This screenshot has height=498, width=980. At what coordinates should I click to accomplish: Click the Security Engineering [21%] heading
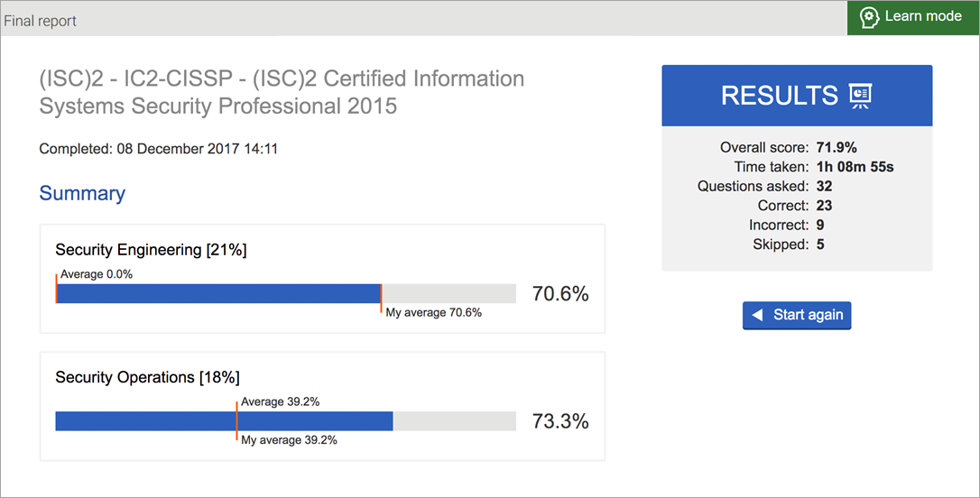click(x=151, y=250)
